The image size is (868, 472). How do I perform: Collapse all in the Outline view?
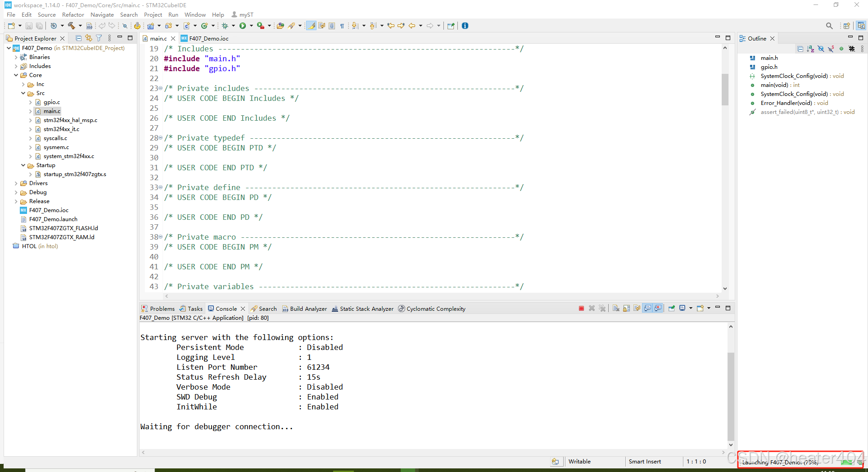(x=800, y=49)
